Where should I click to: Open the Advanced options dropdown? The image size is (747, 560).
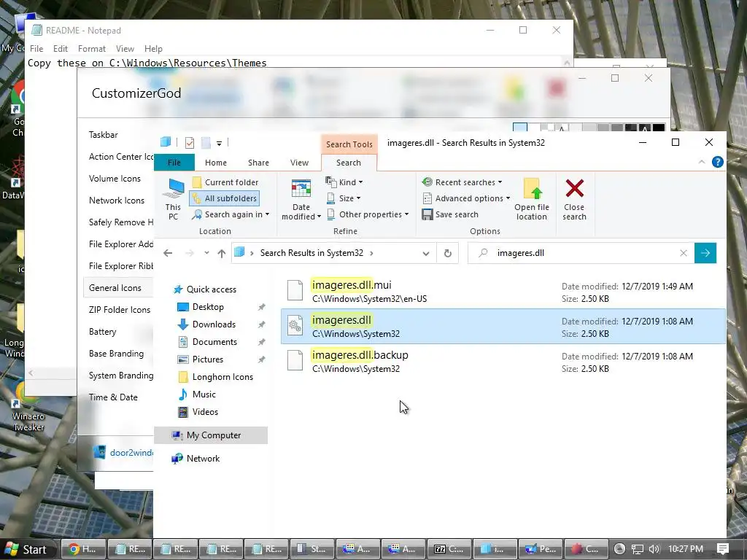click(x=466, y=198)
